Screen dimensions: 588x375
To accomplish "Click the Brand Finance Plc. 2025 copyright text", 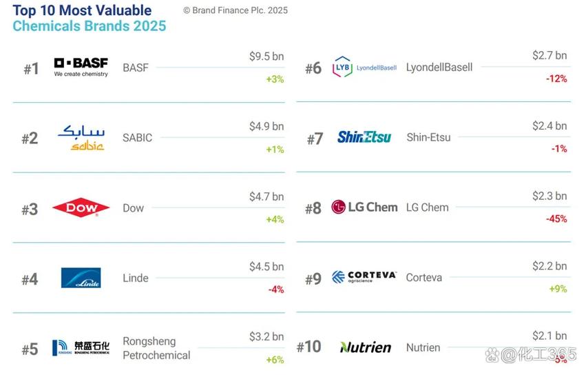I will pyautogui.click(x=235, y=10).
